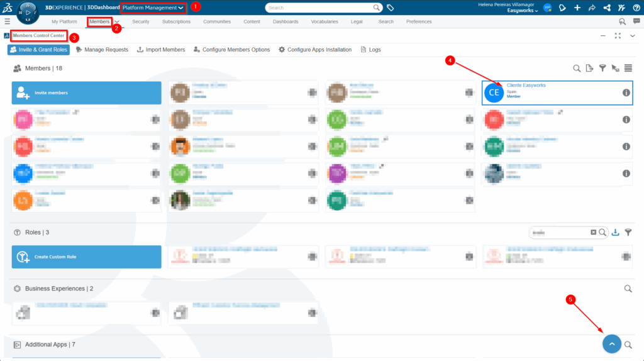
Task: Filter the members list
Action: click(602, 68)
